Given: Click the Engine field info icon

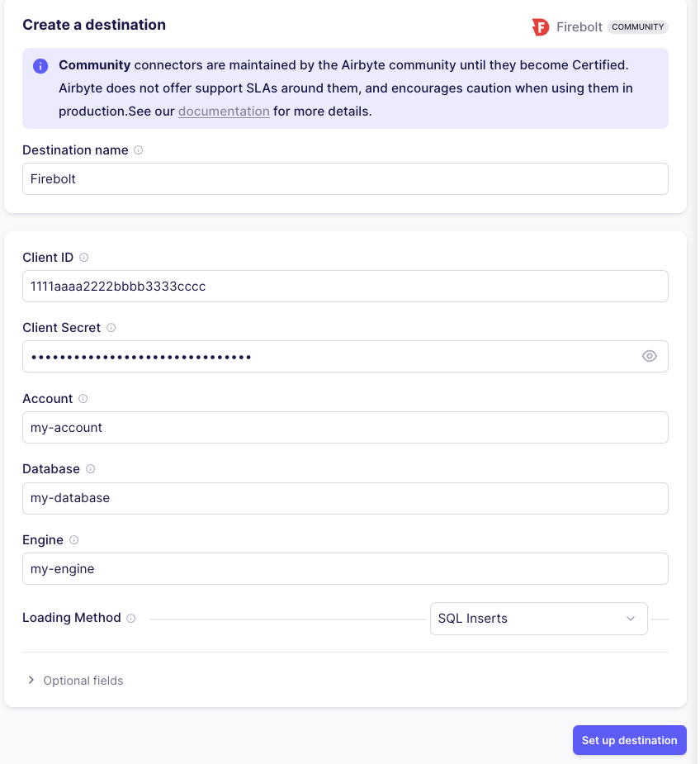Looking at the screenshot, I should [x=73, y=539].
